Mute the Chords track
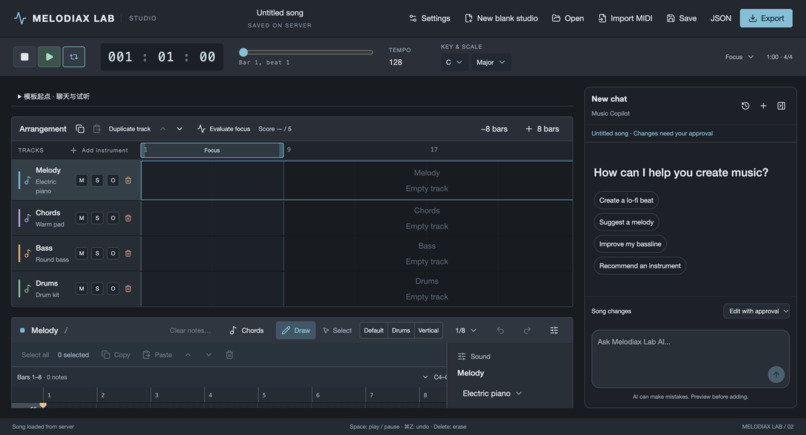Screen dimensions: 806x435 click(81, 218)
